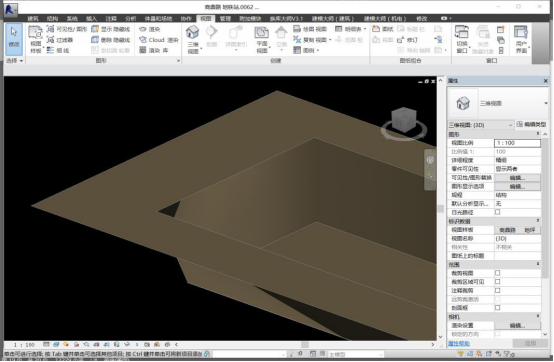Click 绘图视图 (Drafting View) tool
Viewport: 554px width, 362px height.
pos(310,29)
